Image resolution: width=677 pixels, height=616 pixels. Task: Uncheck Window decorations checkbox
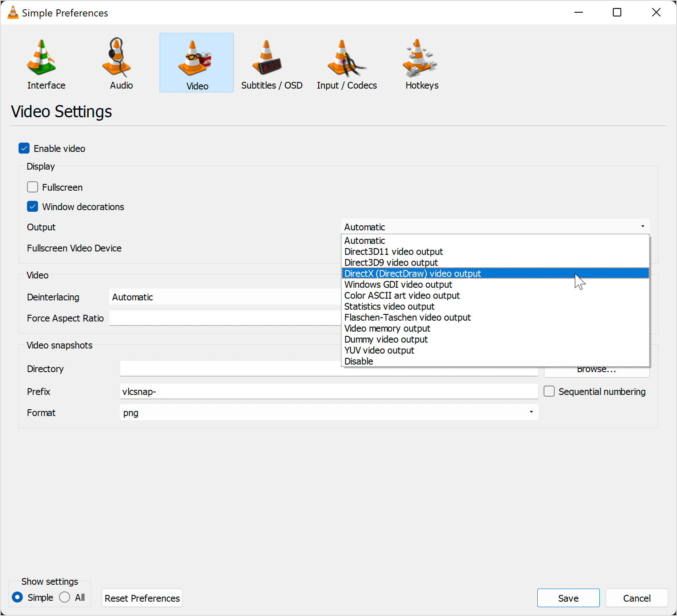click(32, 206)
